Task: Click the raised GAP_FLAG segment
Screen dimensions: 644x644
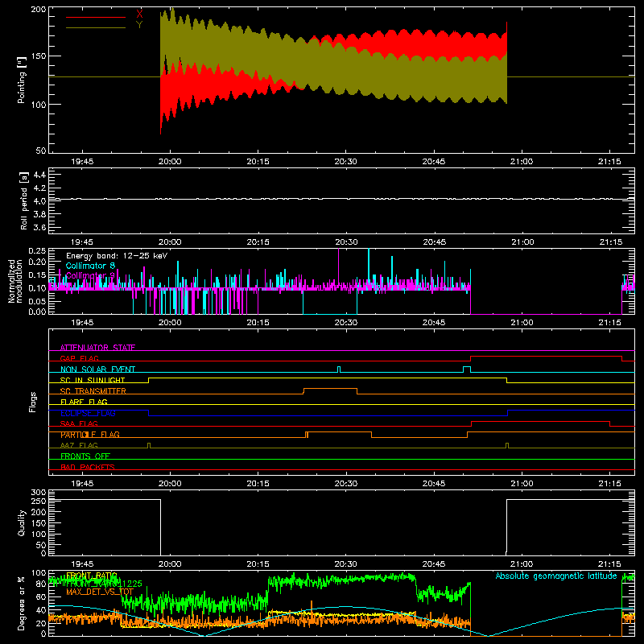Action: [547, 357]
